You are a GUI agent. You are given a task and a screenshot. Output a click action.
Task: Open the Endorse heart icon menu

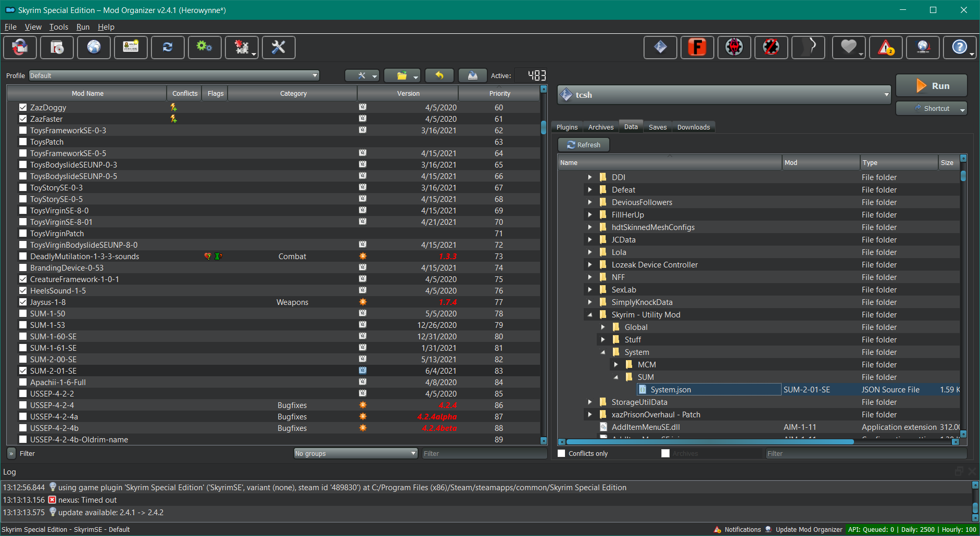849,47
